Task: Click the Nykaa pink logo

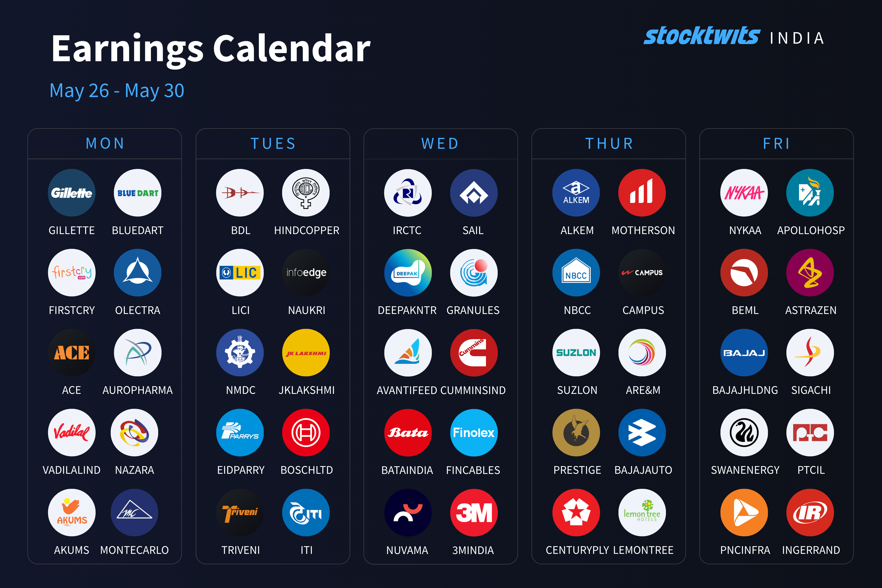Action: [x=744, y=193]
